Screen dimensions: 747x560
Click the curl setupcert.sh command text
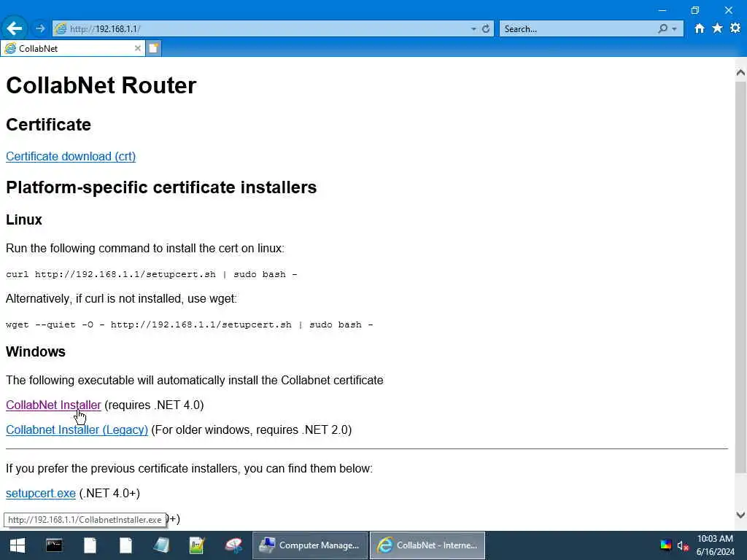tap(152, 274)
